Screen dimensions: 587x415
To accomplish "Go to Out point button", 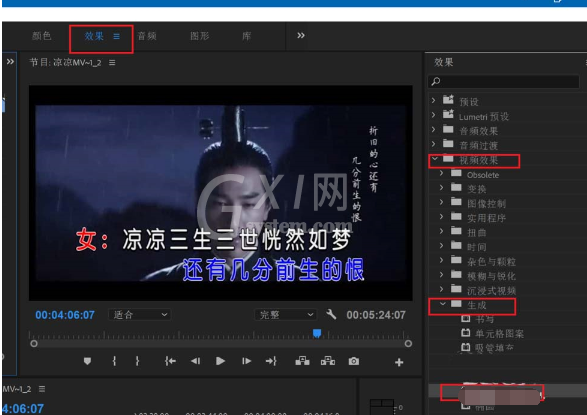I will pyautogui.click(x=271, y=361).
